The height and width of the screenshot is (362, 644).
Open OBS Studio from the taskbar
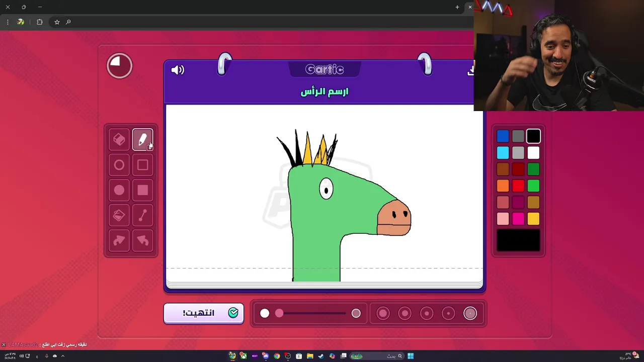click(x=288, y=356)
